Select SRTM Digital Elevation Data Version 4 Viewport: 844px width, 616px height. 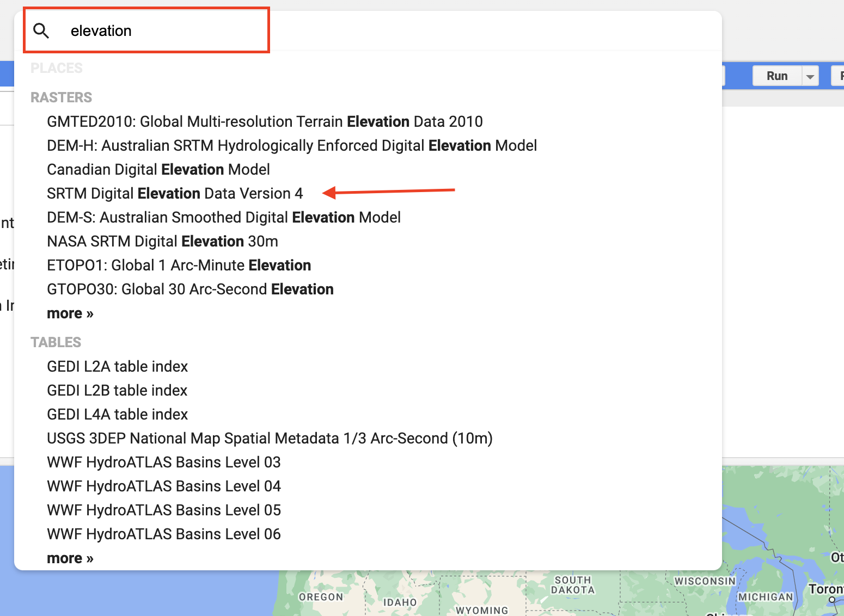(175, 193)
